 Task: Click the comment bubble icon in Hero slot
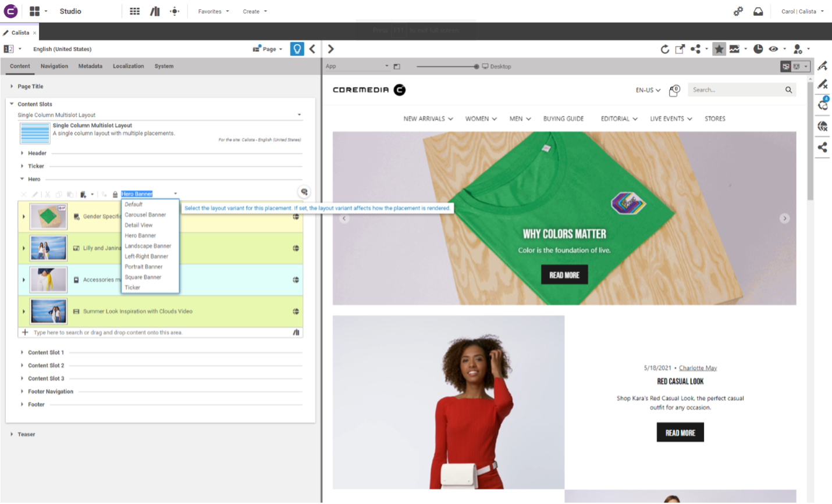click(304, 192)
